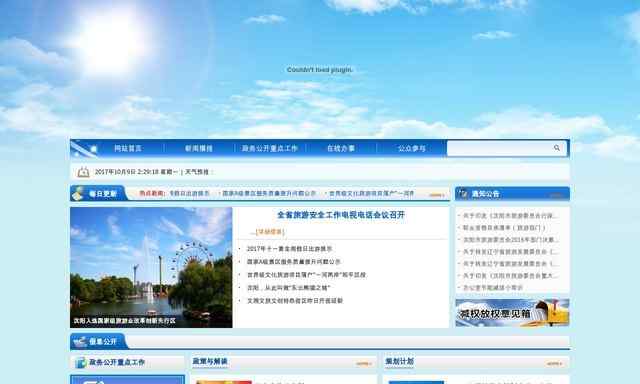The width and height of the screenshot is (640, 384).
Task: Open the 国家A级景区服务质量 hot-news ticker item
Action: pos(269,193)
